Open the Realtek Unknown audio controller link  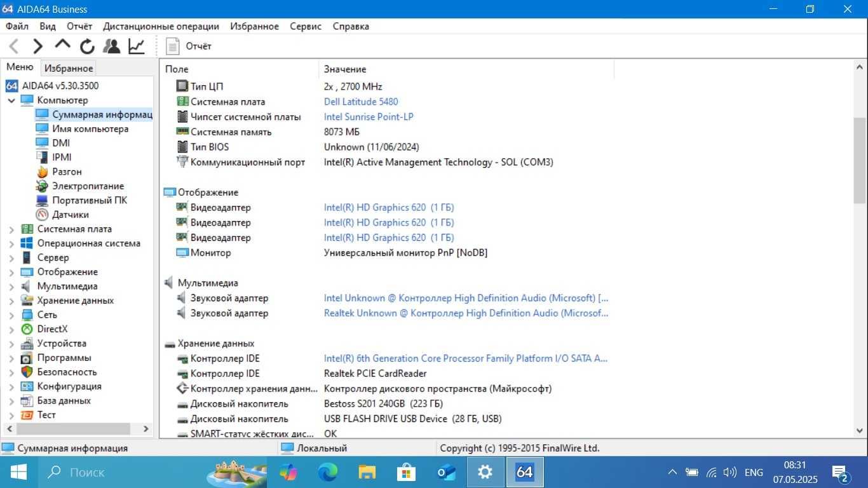(466, 313)
